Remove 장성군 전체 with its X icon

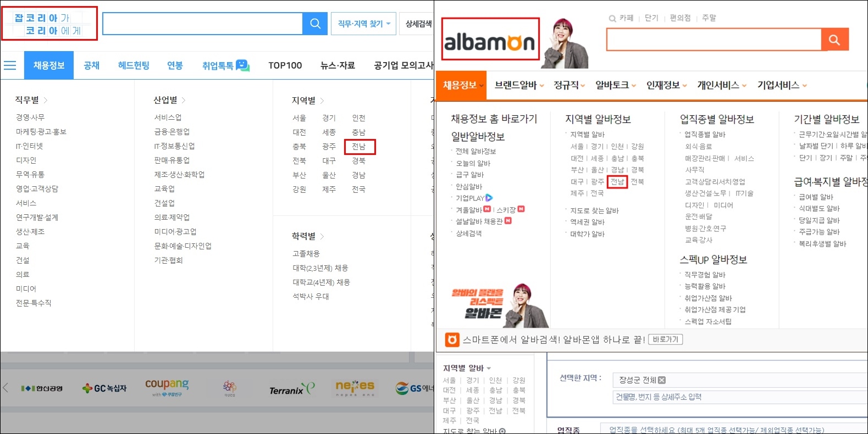click(662, 380)
